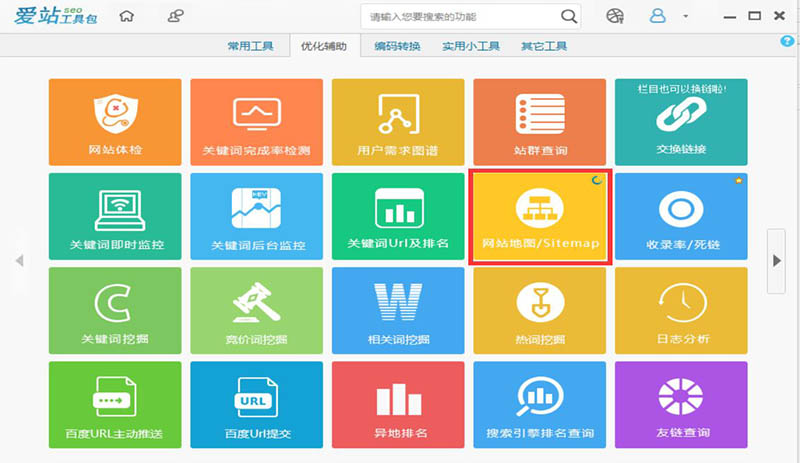
Task: Open the 网站体检 site health check tile
Action: (x=115, y=122)
